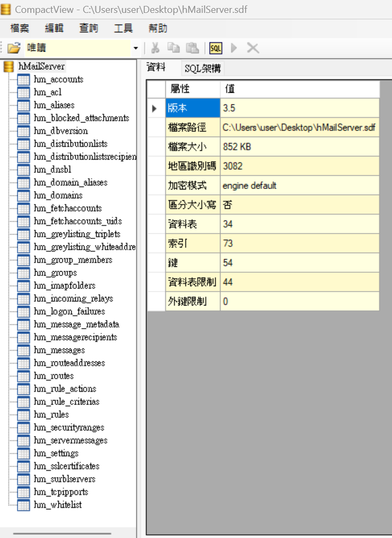Screen dimensions: 392x538
Task: Select hm_group_members in the tree
Action: tap(73, 260)
